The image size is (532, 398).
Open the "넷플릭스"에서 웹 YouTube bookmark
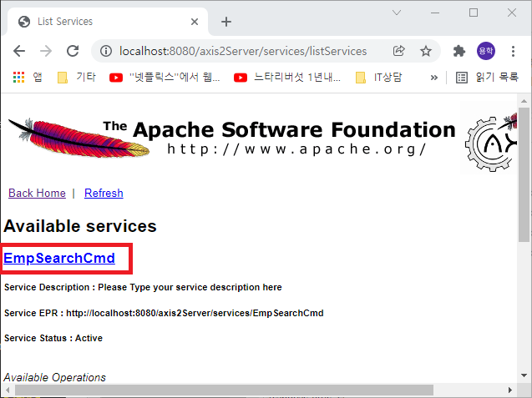pos(165,78)
